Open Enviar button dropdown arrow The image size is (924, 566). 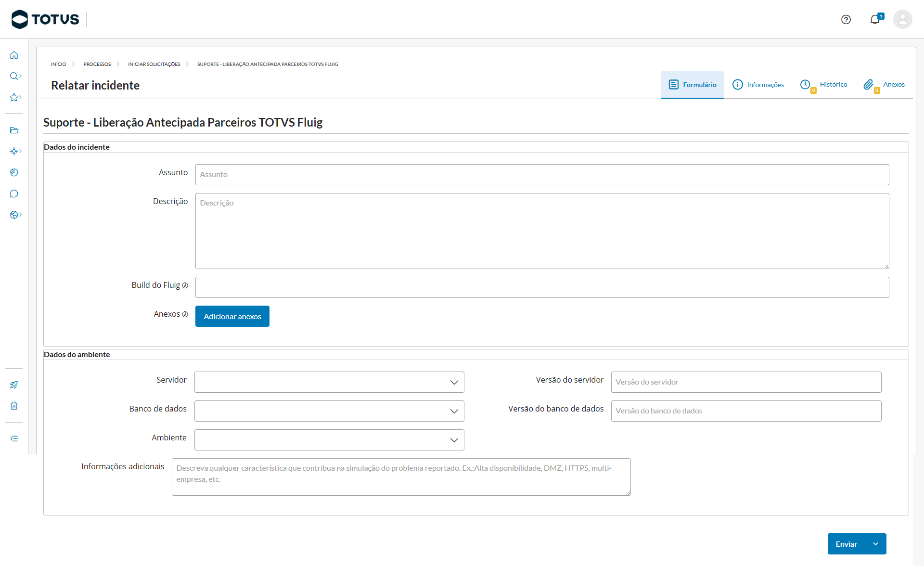(x=876, y=544)
